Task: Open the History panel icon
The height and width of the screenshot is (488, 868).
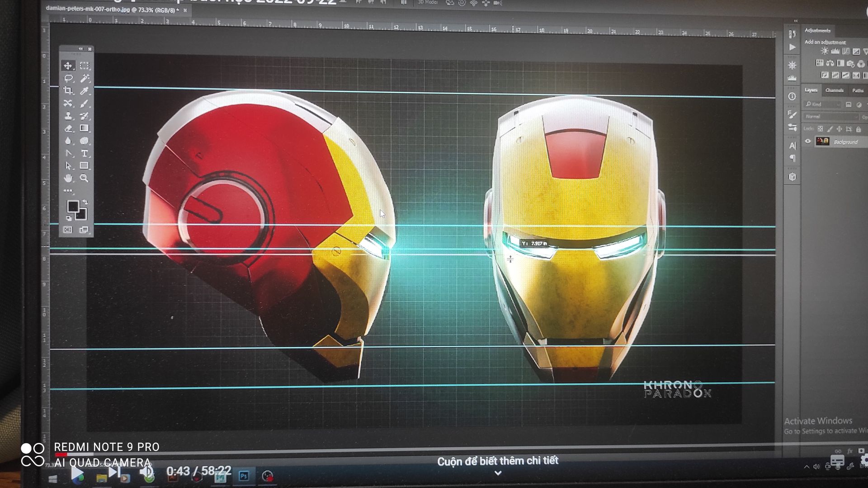Action: 792,34
